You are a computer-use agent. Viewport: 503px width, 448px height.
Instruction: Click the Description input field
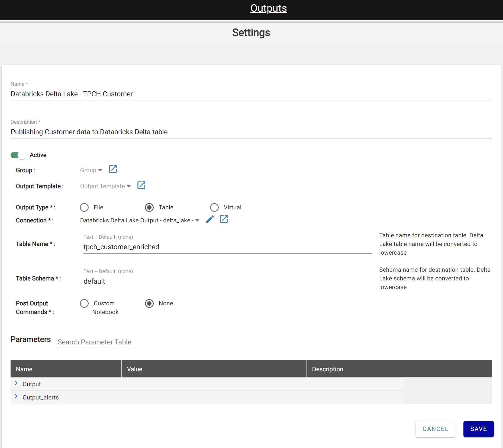(251, 132)
